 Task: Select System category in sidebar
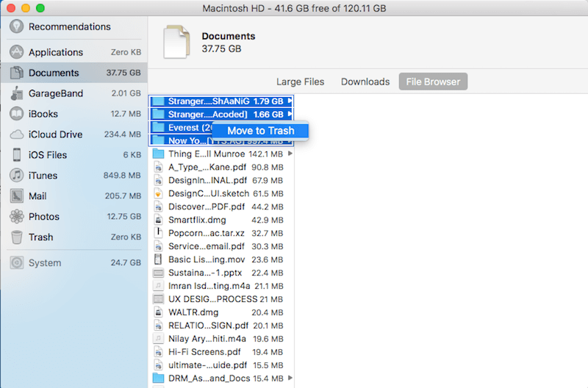(x=45, y=263)
